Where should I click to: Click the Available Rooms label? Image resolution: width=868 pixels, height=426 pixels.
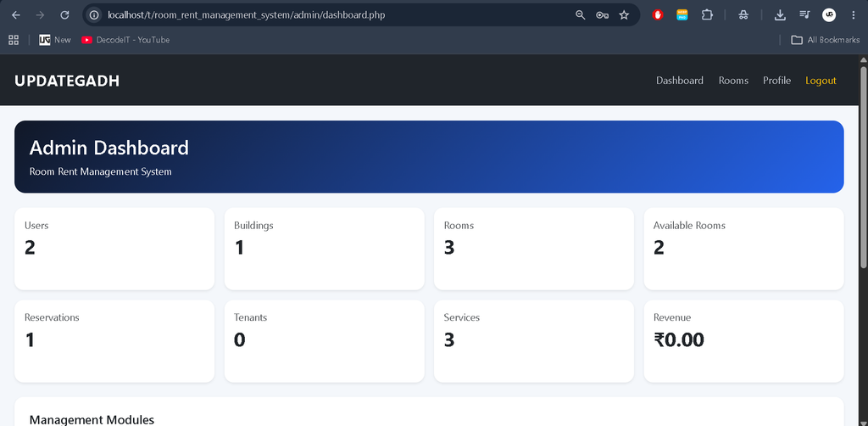point(689,226)
